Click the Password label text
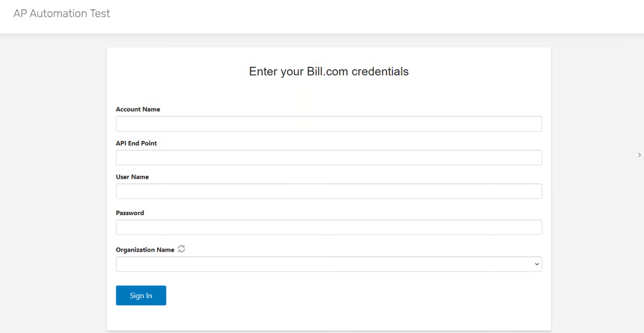The image size is (644, 333). [x=130, y=213]
